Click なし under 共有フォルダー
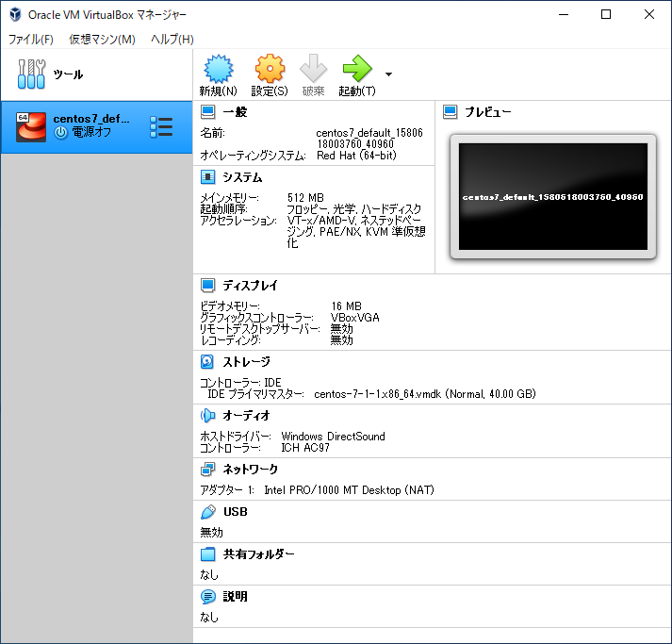 pyautogui.click(x=209, y=575)
